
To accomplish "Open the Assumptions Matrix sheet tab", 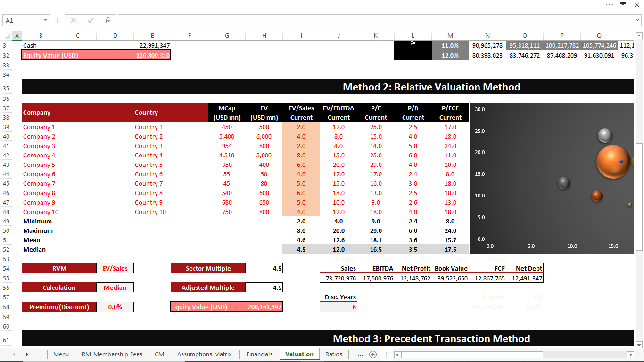I will pyautogui.click(x=205, y=354).
